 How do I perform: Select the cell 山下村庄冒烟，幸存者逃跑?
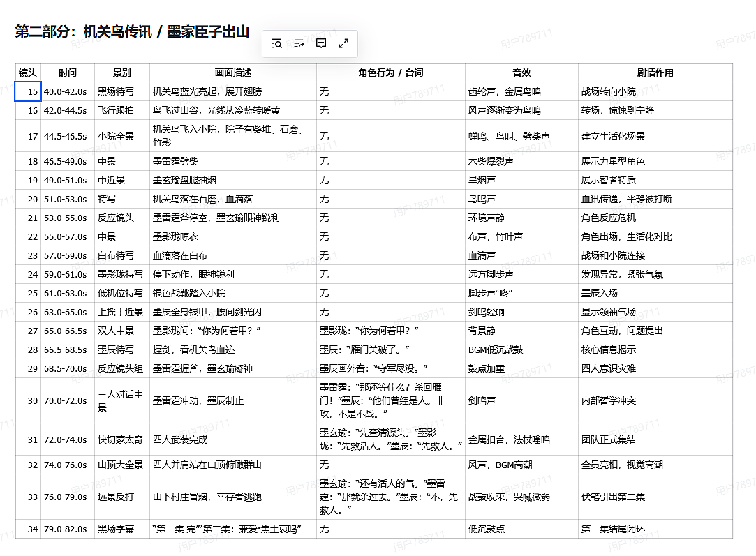click(233, 497)
